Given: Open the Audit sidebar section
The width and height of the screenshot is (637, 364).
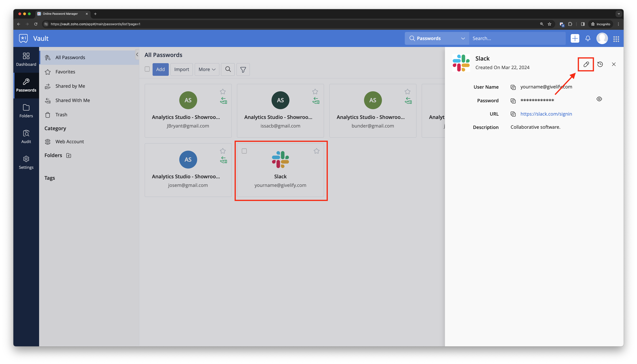Looking at the screenshot, I should click(x=26, y=137).
